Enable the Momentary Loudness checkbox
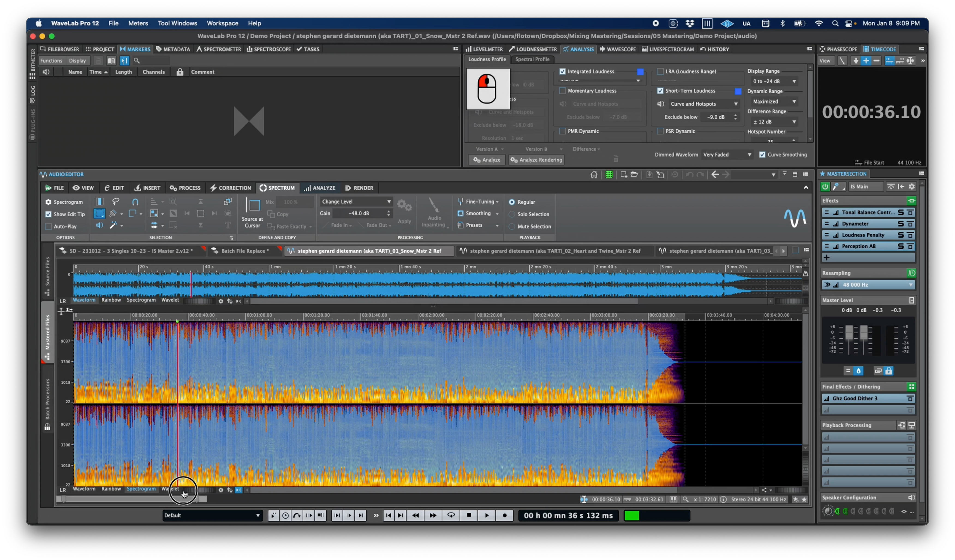The width and height of the screenshot is (955, 560). point(563,91)
